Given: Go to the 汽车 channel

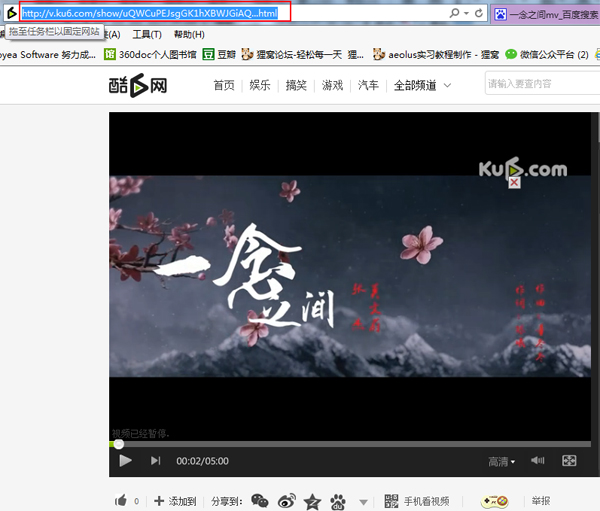Looking at the screenshot, I should pos(368,85).
